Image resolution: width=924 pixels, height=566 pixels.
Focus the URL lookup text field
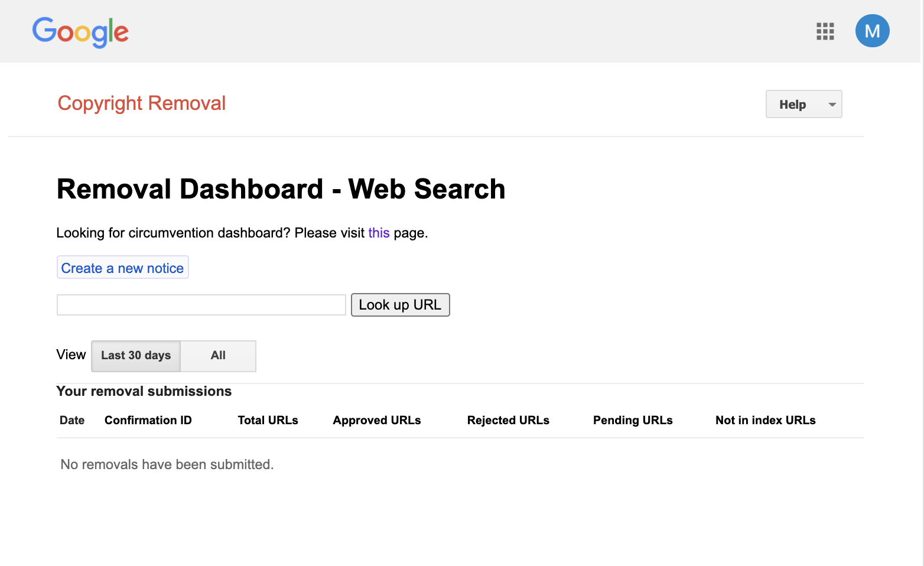point(201,305)
